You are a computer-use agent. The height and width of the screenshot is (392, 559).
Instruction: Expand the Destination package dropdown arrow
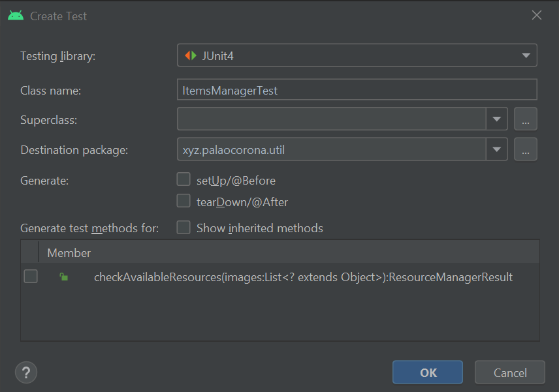pos(497,149)
